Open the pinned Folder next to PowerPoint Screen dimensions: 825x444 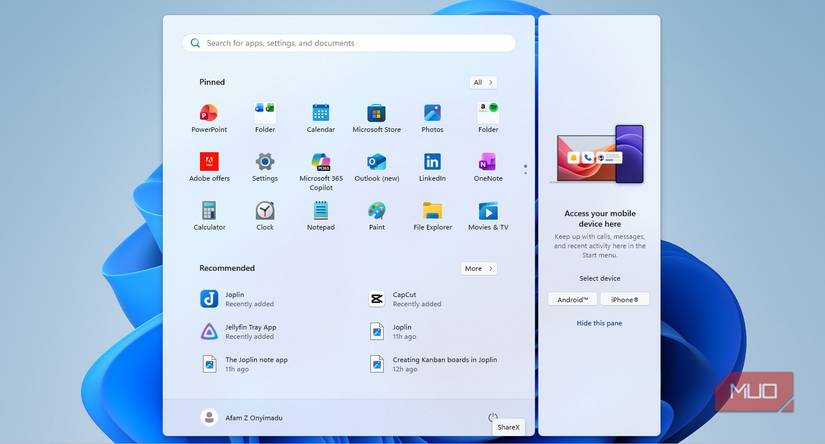point(265,118)
